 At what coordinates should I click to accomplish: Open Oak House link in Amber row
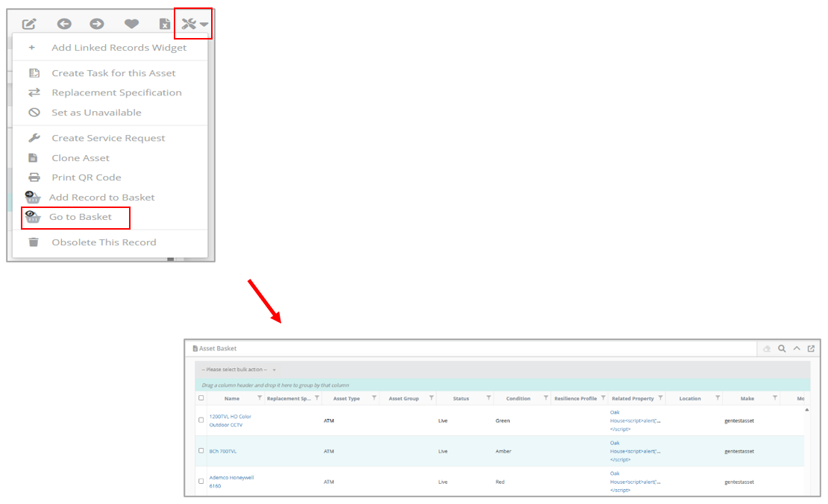pos(636,451)
